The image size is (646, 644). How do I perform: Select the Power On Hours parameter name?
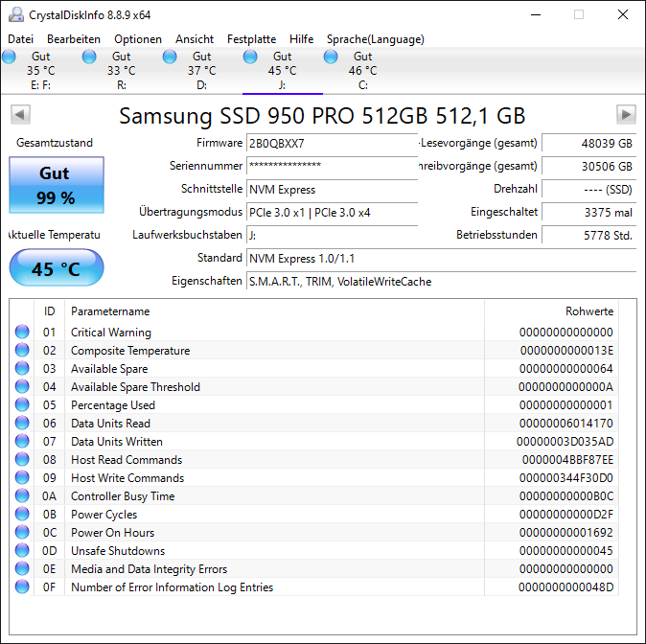pyautogui.click(x=112, y=532)
